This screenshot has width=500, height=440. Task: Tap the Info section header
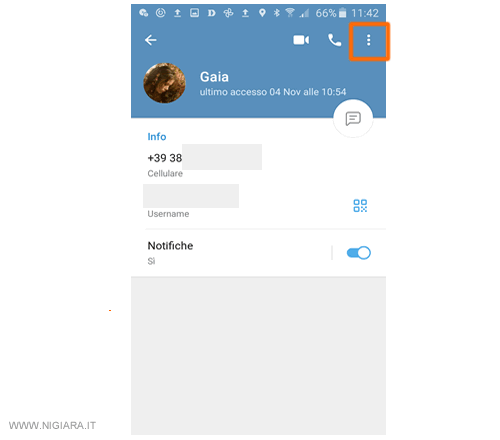[157, 137]
